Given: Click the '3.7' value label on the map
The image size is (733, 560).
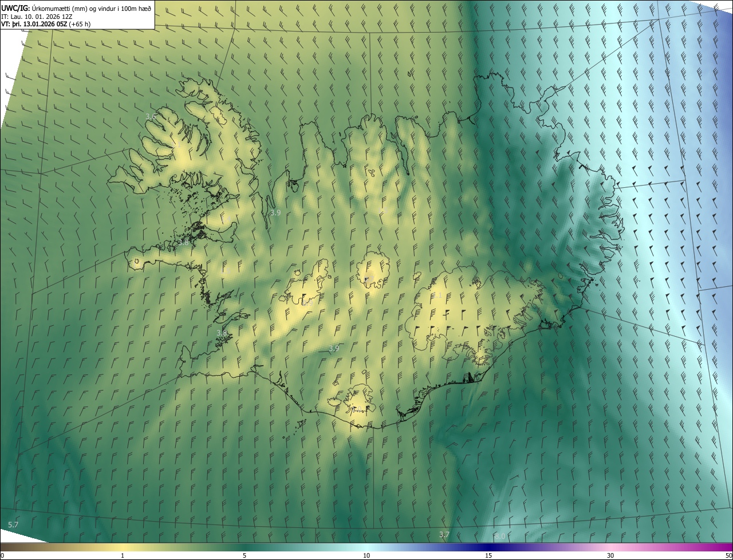Looking at the screenshot, I should (x=444, y=534).
